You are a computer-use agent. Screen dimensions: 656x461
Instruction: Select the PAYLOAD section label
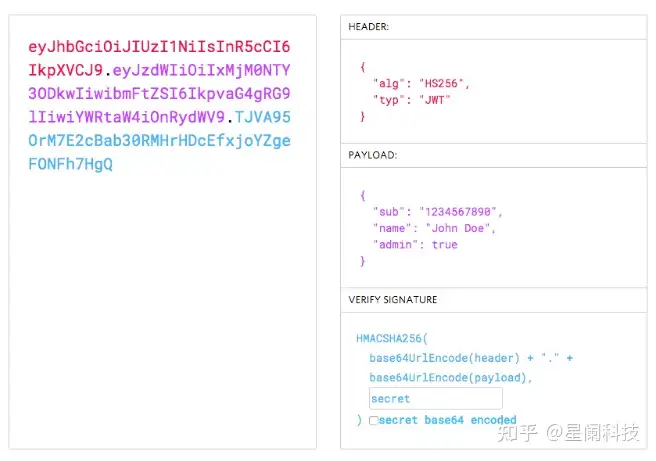(x=373, y=155)
